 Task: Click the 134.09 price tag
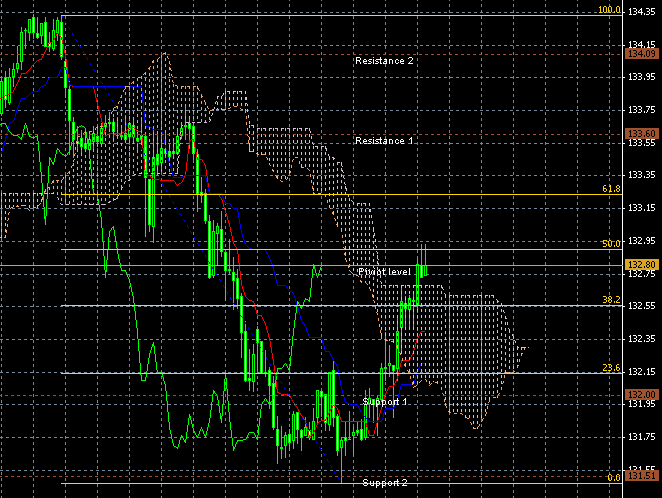(642, 54)
